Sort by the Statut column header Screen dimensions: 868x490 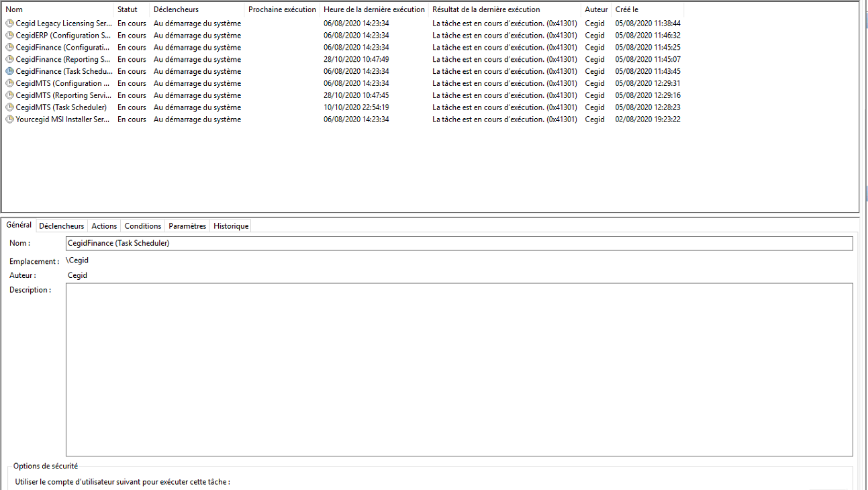tap(132, 9)
